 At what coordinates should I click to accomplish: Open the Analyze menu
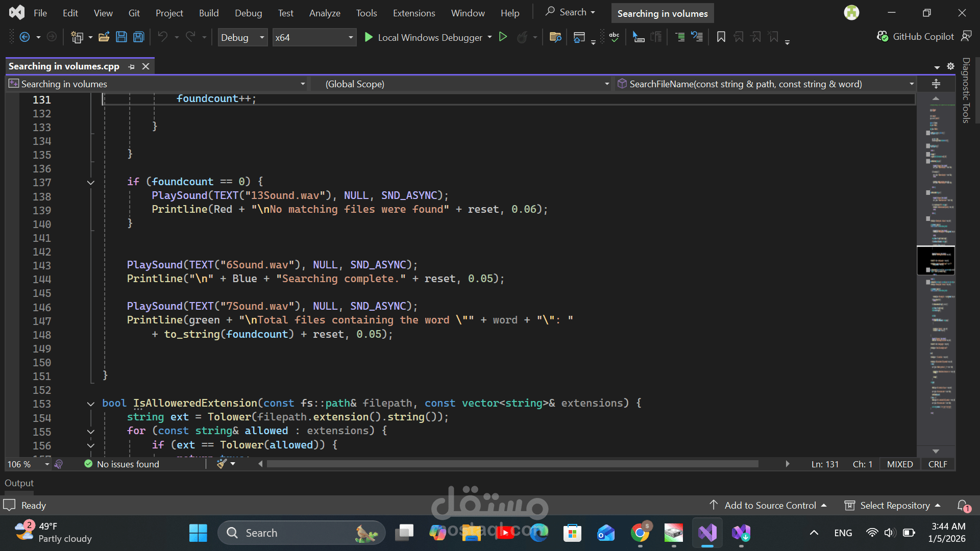click(325, 13)
